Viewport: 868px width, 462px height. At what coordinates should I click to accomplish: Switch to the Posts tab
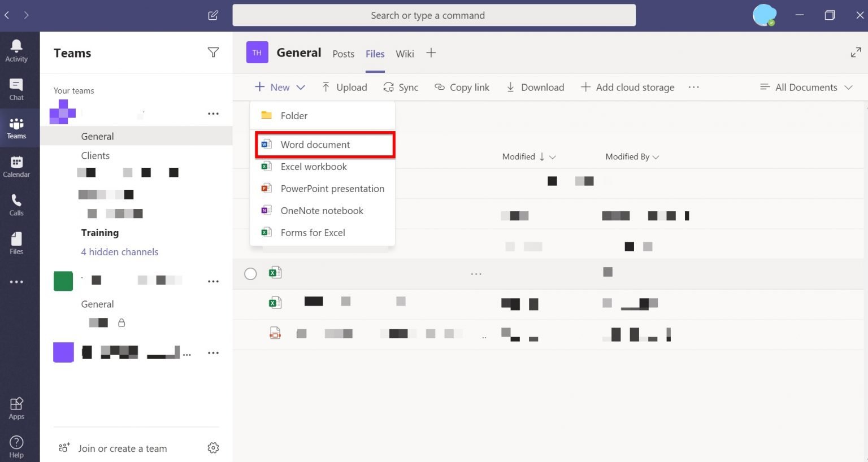click(344, 54)
